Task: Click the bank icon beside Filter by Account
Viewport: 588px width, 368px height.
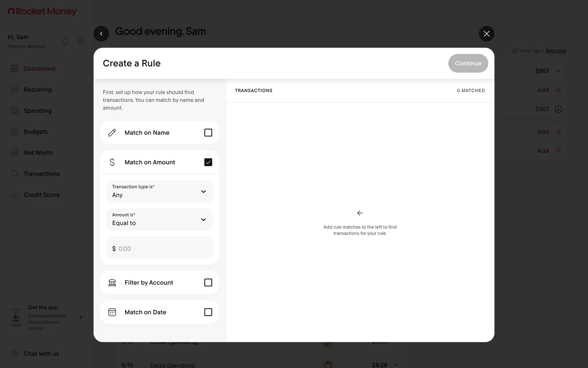Action: click(112, 282)
